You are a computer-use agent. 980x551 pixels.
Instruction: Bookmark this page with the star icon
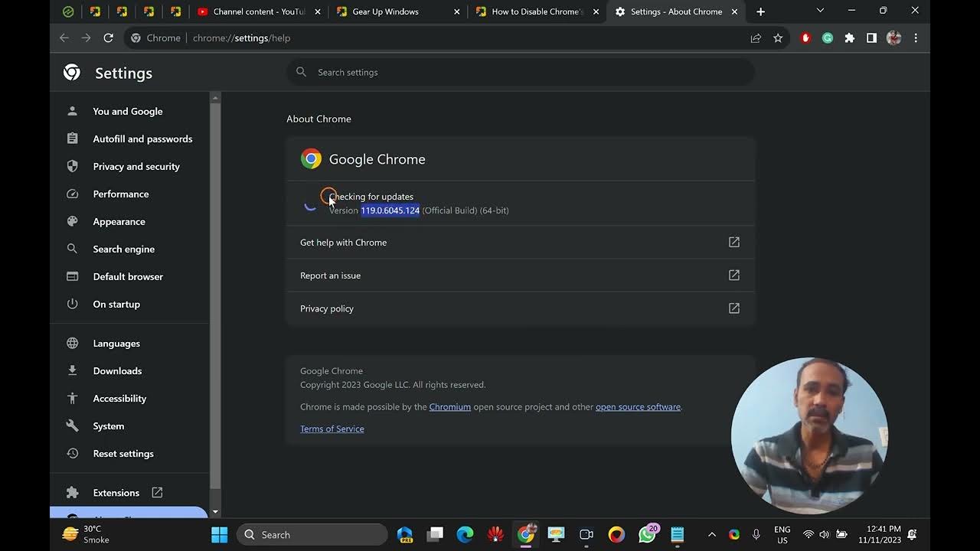778,37
